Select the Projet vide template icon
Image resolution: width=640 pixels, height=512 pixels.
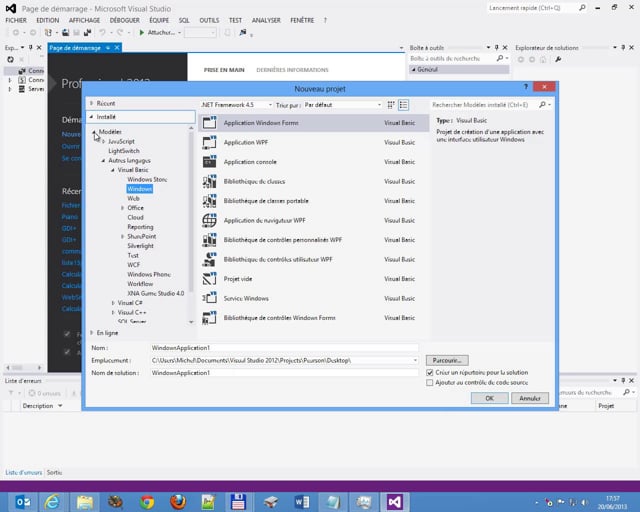pos(209,279)
